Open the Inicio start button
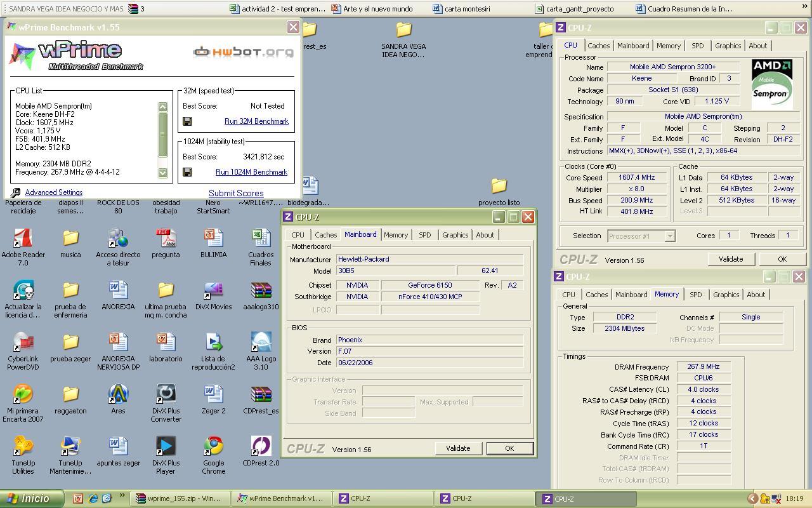The height and width of the screenshot is (508, 812). click(x=32, y=498)
